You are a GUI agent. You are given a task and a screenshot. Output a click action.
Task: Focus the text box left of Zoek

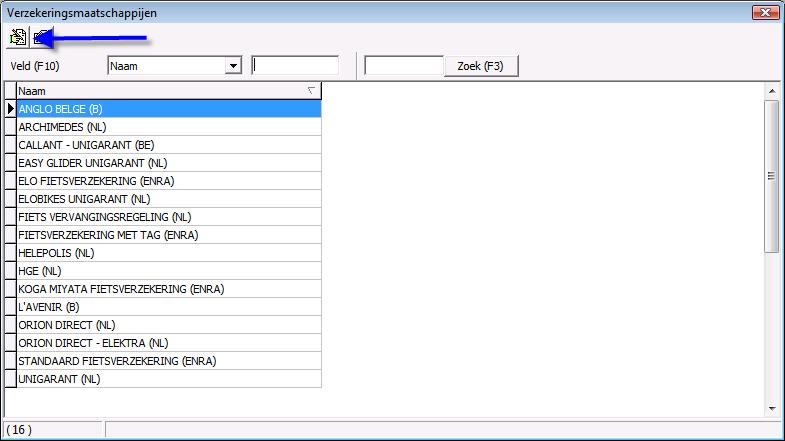click(x=404, y=66)
